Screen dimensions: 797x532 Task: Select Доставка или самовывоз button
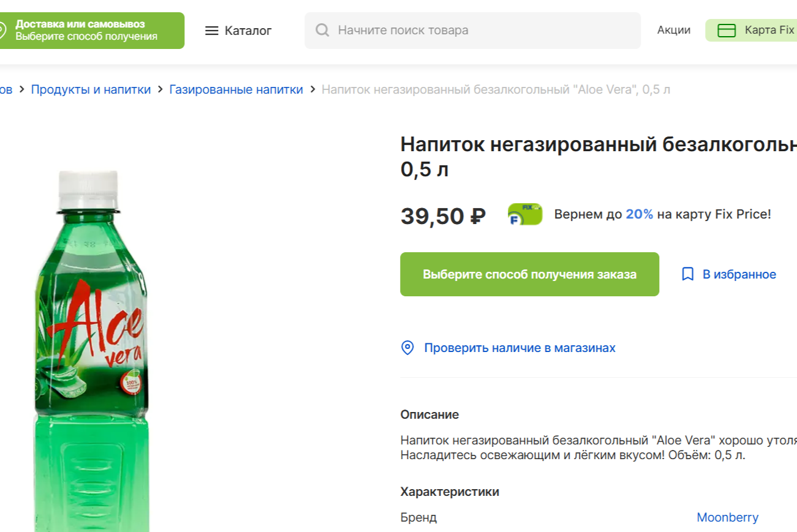point(86,31)
